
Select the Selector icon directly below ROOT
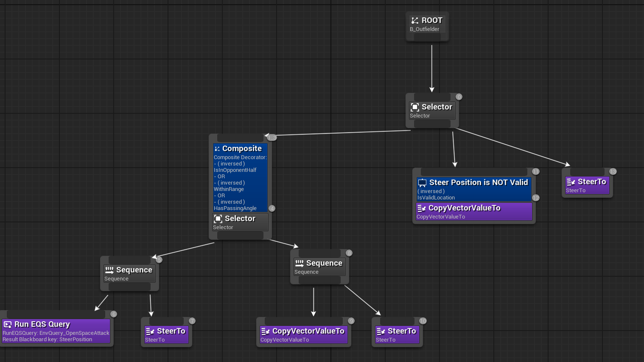[x=415, y=107]
